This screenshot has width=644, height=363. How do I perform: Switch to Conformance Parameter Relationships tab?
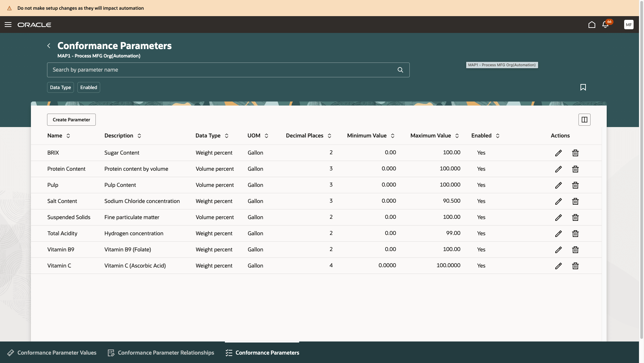pos(161,353)
